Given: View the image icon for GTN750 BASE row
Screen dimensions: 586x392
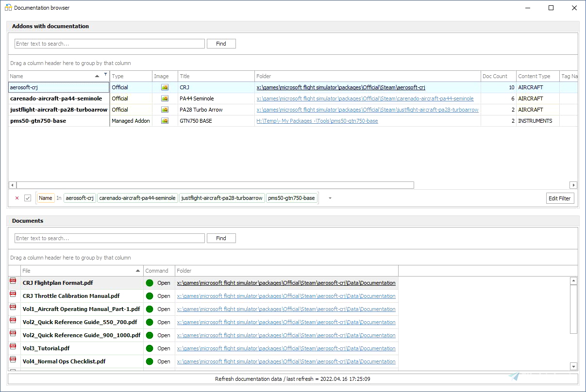Looking at the screenshot, I should point(165,121).
